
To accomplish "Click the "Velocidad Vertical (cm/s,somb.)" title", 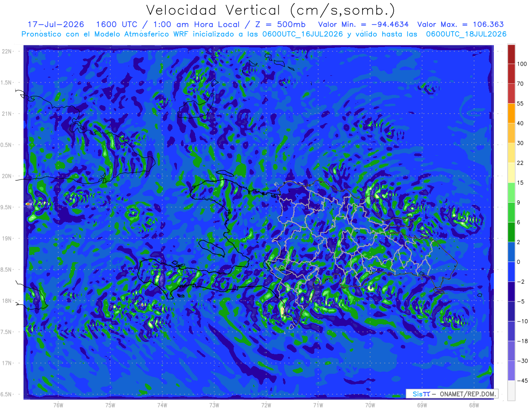I will pyautogui.click(x=270, y=10).
